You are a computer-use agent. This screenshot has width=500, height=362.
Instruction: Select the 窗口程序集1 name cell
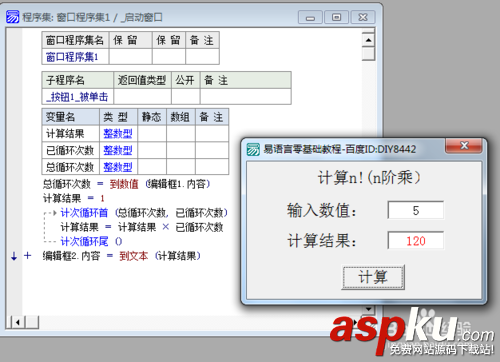[75, 57]
